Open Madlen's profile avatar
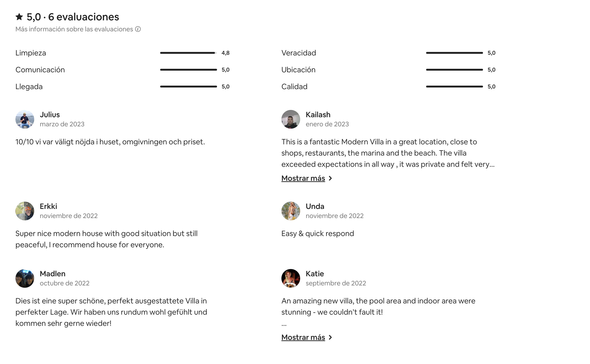The width and height of the screenshot is (590, 364). pos(25,278)
